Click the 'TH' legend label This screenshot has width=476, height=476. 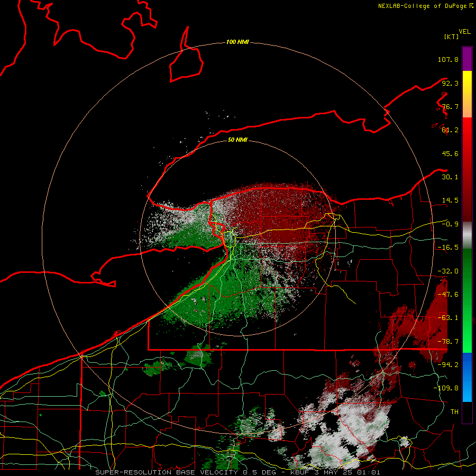tap(454, 412)
